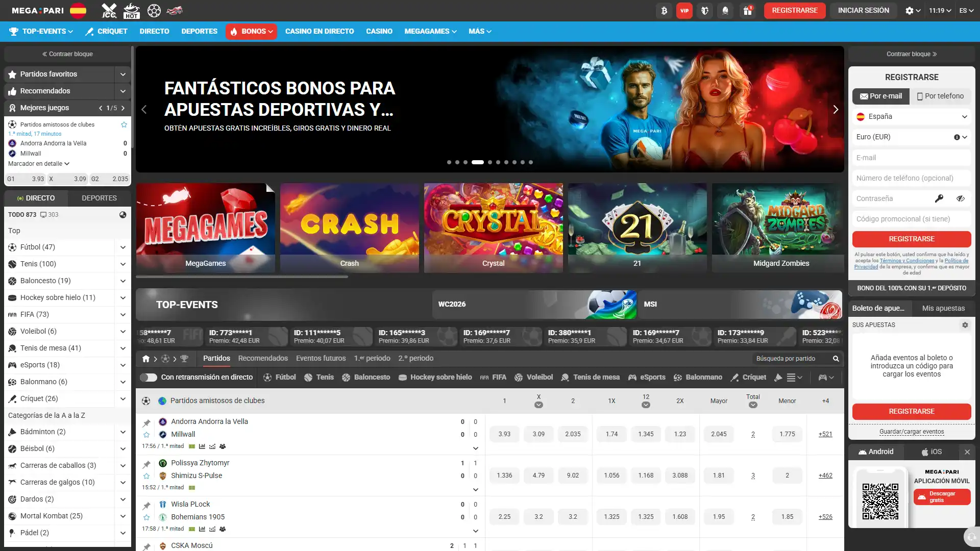Expand Andorra vs Millwall match details chevron
Viewport: 980px width, 551px height.
pyautogui.click(x=476, y=448)
